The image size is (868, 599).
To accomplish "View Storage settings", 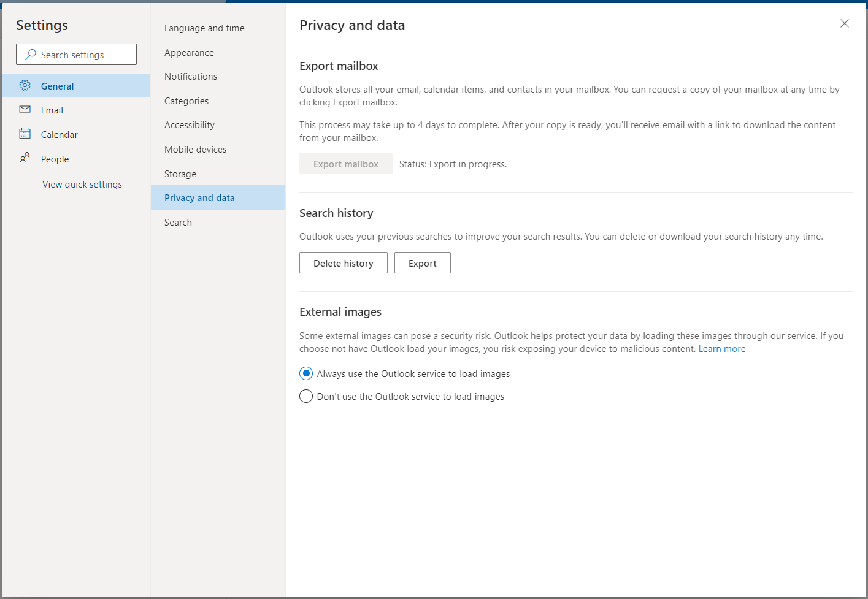I will [180, 174].
